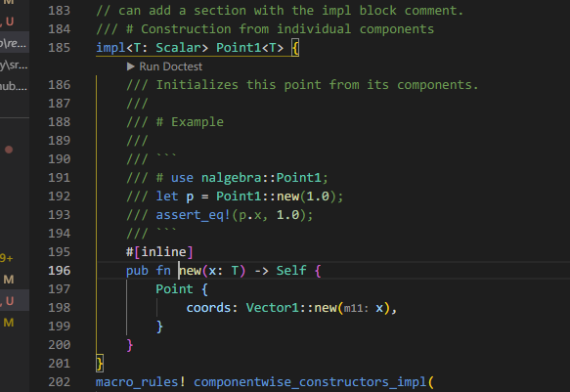
Task: Select line number 196 in the gutter
Action: 60,271
